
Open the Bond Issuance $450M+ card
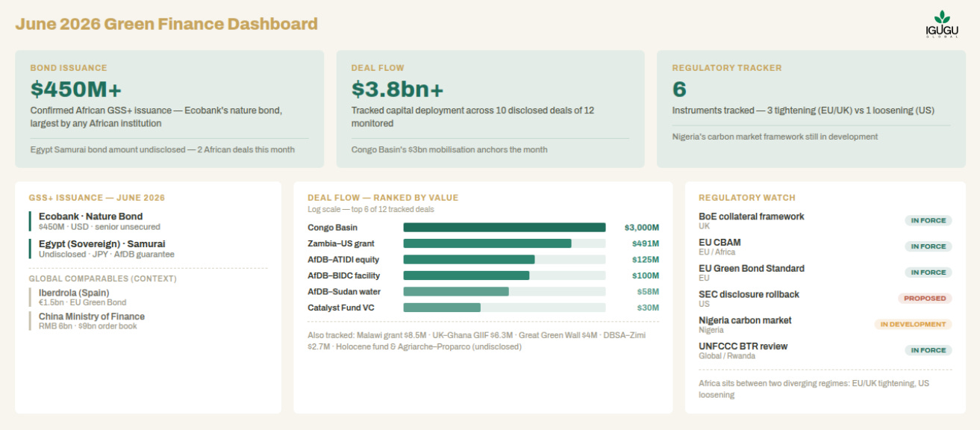coord(169,109)
